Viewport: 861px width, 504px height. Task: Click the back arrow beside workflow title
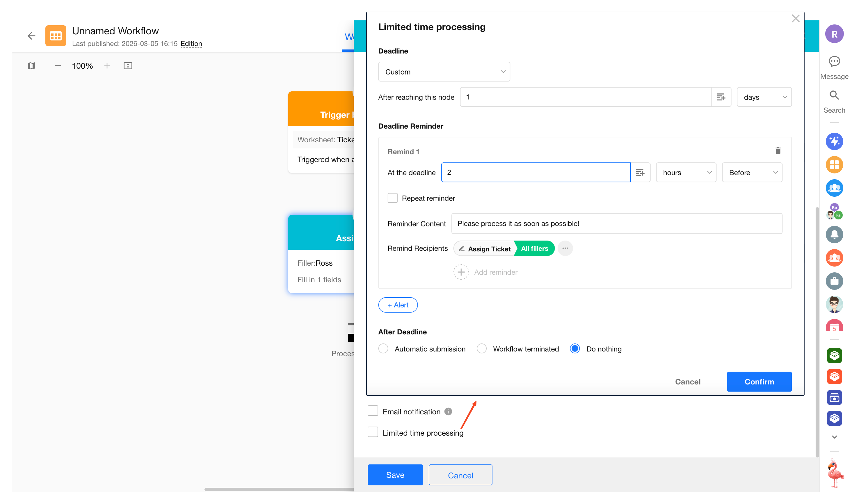31,36
